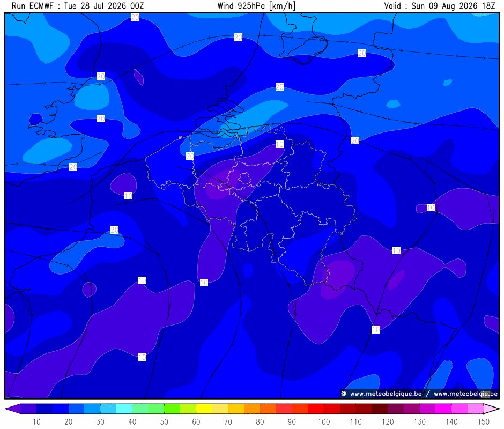Click the 100 label on the legend axis

(x=324, y=421)
